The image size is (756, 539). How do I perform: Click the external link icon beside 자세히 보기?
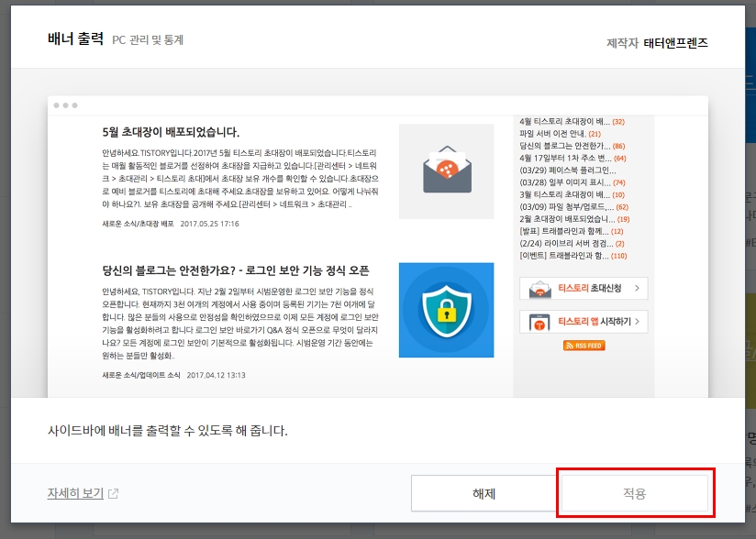pos(113,494)
